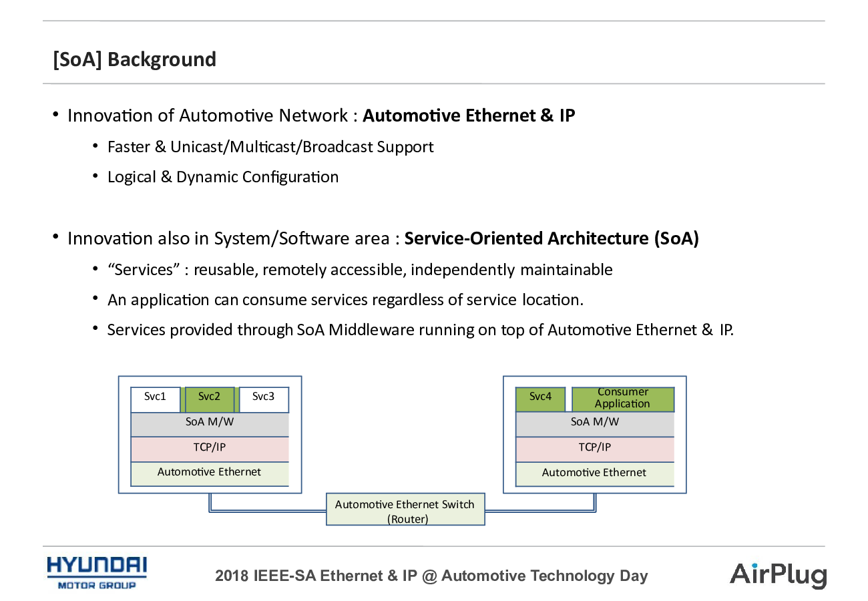Click SoA M/W layer under Svc1
Image resolution: width=868 pixels, height=601 pixels.
pos(210,425)
